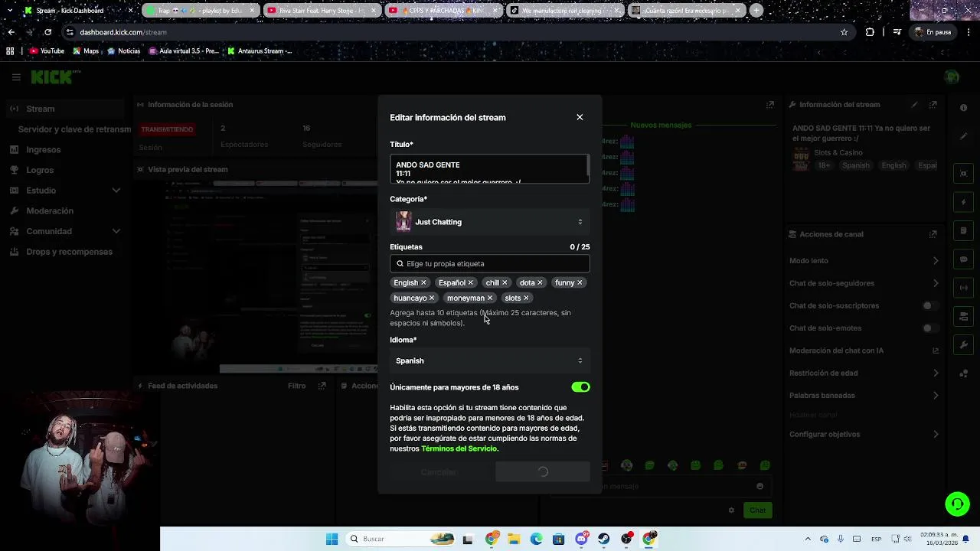The width and height of the screenshot is (980, 551).
Task: Open the Categoría dropdown showing Just Chatting
Action: coord(490,222)
